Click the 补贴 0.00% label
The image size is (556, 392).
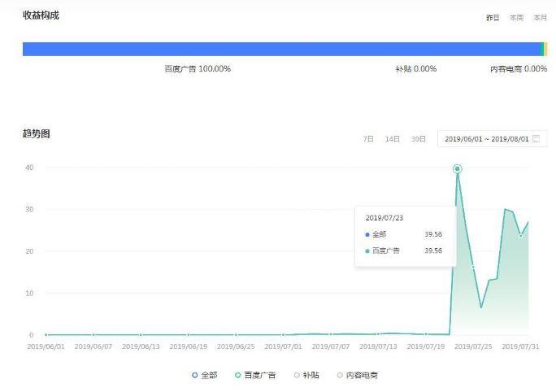coord(415,69)
